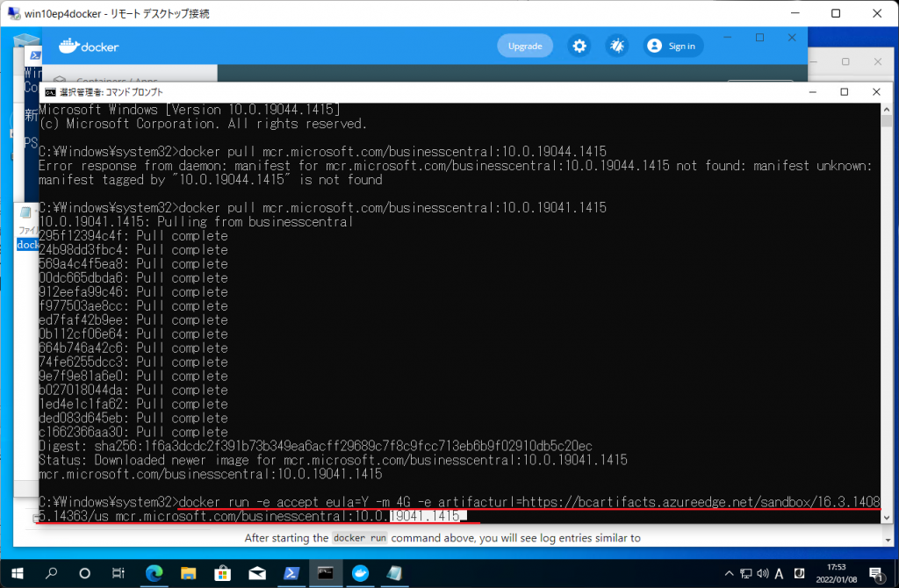This screenshot has width=899, height=588.
Task: Click IME mode tray icon
Action: [799, 574]
